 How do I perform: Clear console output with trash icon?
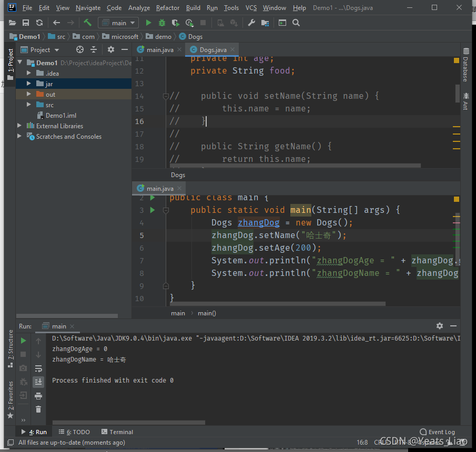click(38, 409)
